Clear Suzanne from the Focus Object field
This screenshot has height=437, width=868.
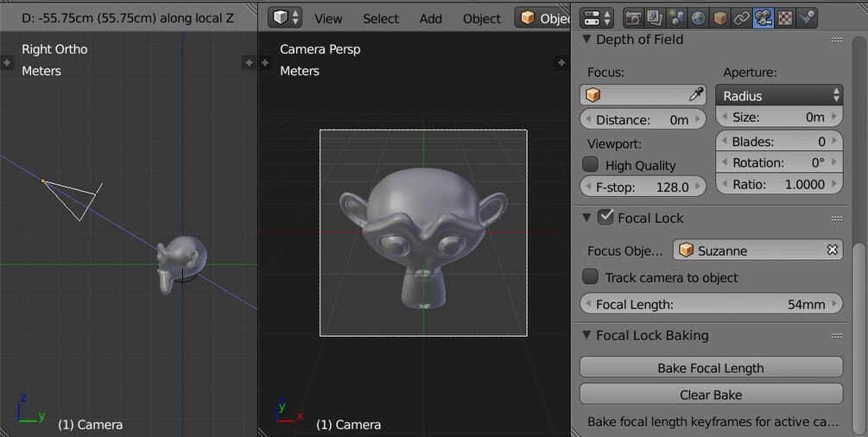click(832, 250)
